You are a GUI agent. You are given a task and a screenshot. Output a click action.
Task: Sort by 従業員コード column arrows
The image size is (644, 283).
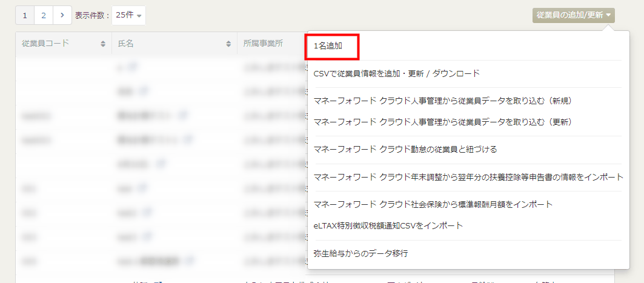coord(102,44)
